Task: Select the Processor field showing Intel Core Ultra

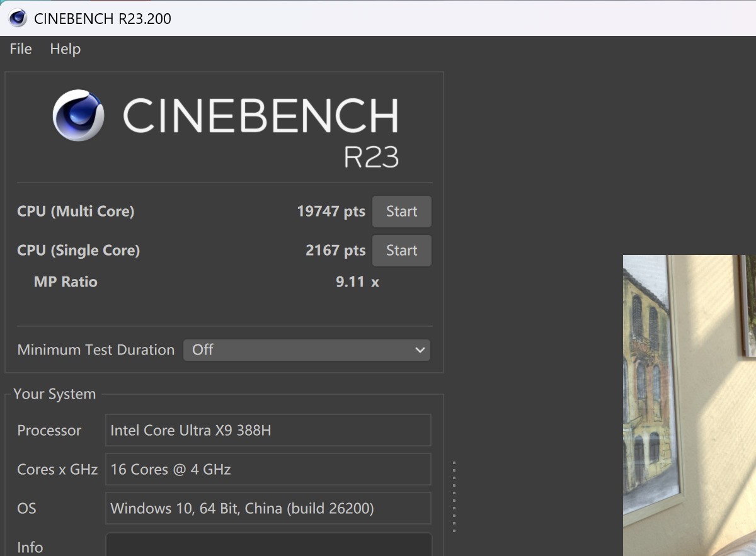Action: click(268, 431)
